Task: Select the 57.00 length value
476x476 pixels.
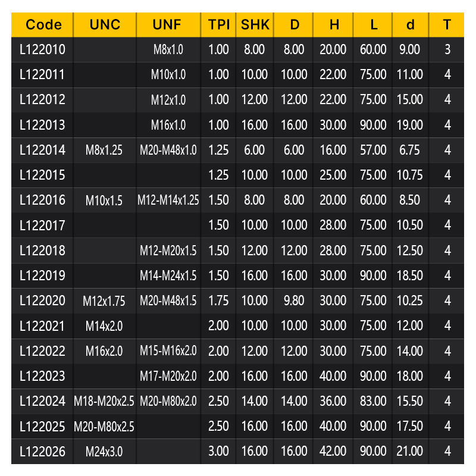Action: [373, 150]
